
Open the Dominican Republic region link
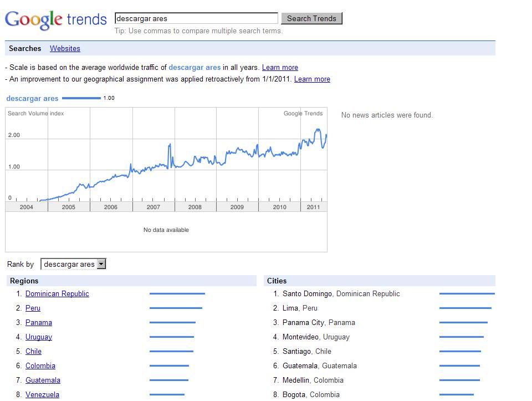pos(57,294)
